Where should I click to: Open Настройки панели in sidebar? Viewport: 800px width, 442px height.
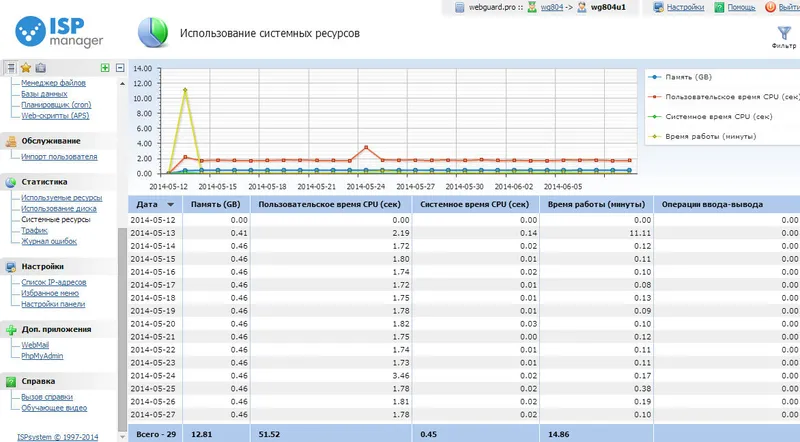tap(53, 304)
